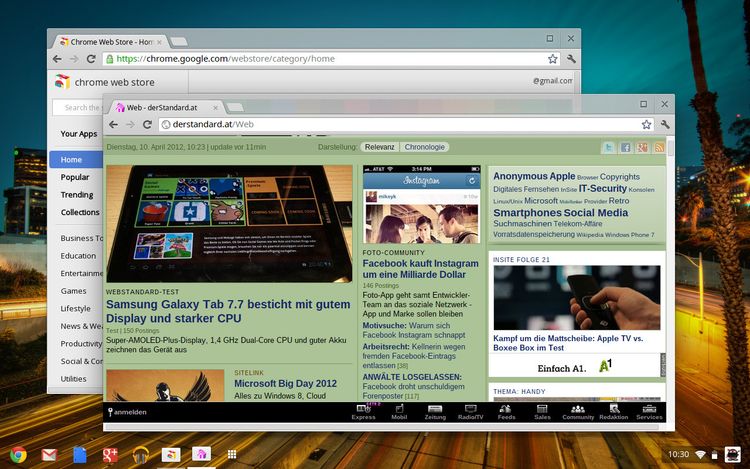750x469 pixels.
Task: Click the anmelden login link
Action: pos(130,412)
